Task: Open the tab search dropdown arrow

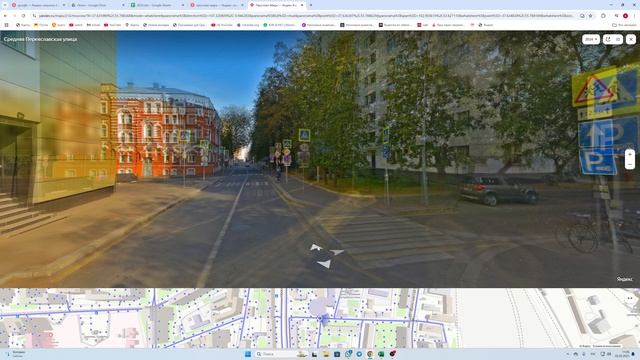Action: coord(4,5)
